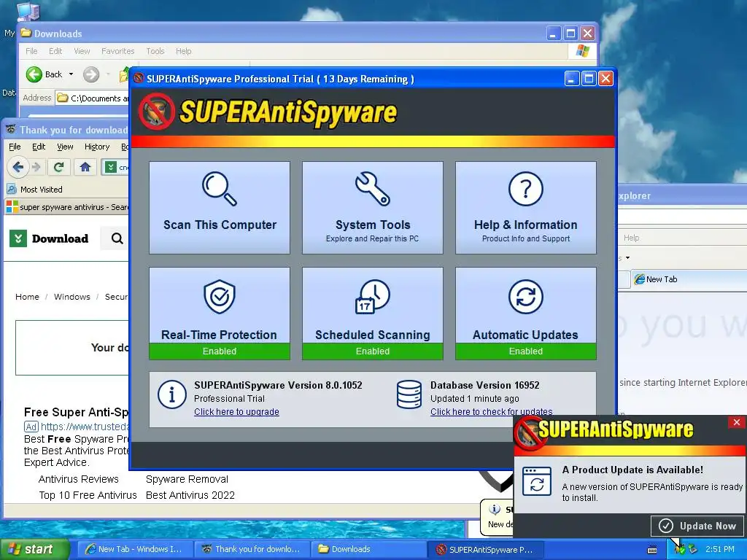
Task: Open History menu in Firefox window
Action: click(x=97, y=147)
